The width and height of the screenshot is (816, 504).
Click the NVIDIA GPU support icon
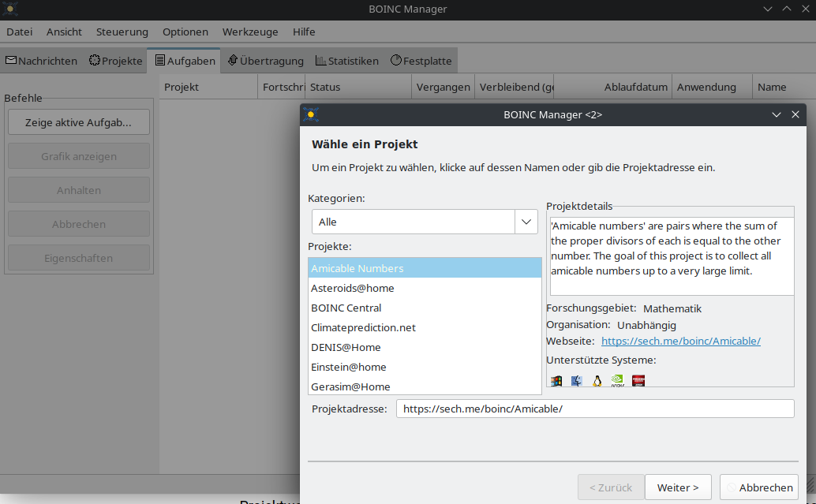[x=618, y=381]
